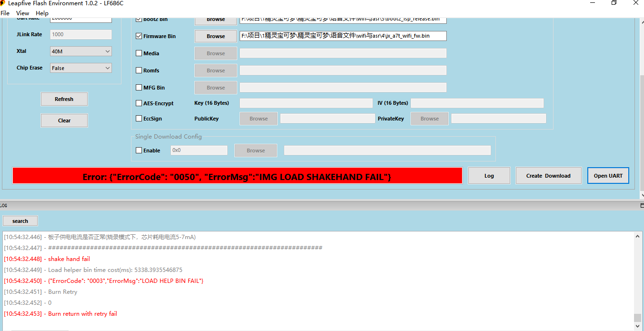The width and height of the screenshot is (644, 331).
Task: Click the Key (16 Bytes) input field
Action: click(x=306, y=103)
